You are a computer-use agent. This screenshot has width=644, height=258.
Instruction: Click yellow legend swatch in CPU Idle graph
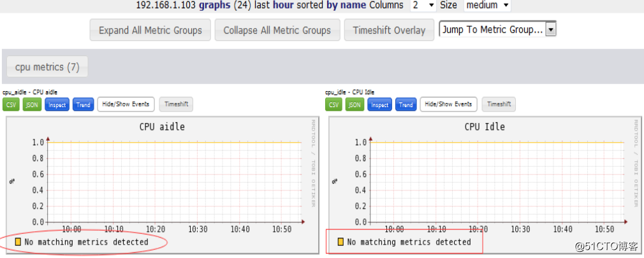(x=340, y=242)
